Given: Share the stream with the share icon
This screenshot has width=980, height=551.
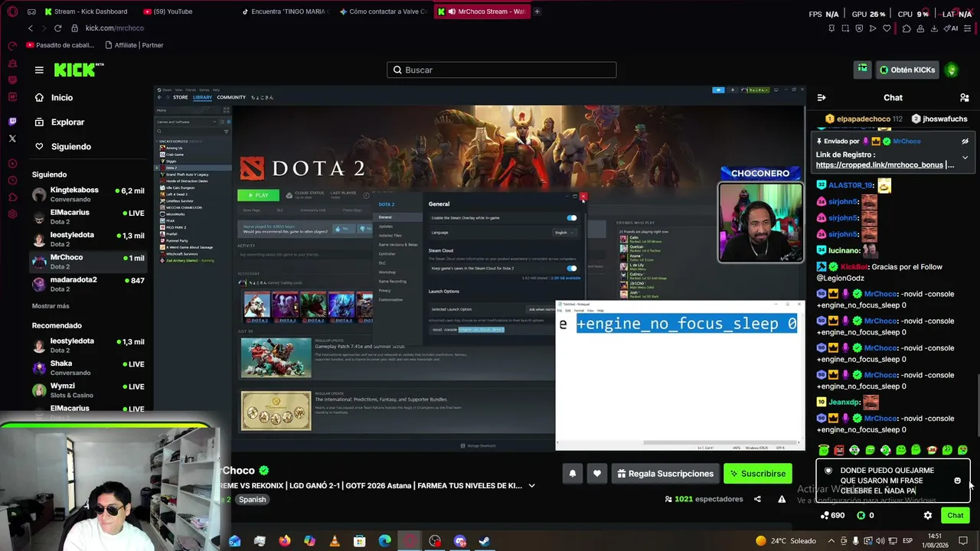Looking at the screenshot, I should point(757,499).
